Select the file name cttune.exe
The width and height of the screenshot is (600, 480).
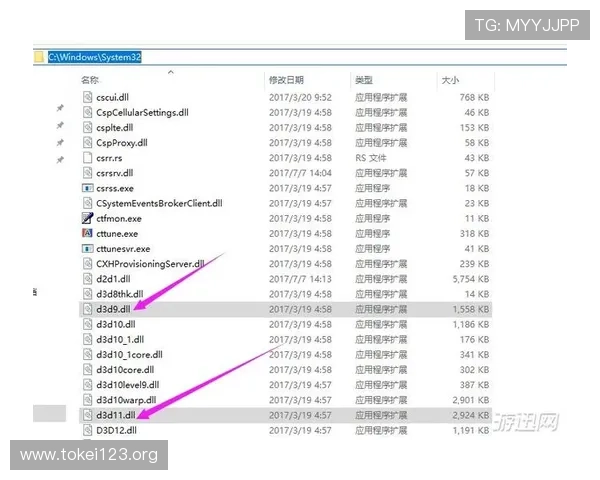coord(117,233)
